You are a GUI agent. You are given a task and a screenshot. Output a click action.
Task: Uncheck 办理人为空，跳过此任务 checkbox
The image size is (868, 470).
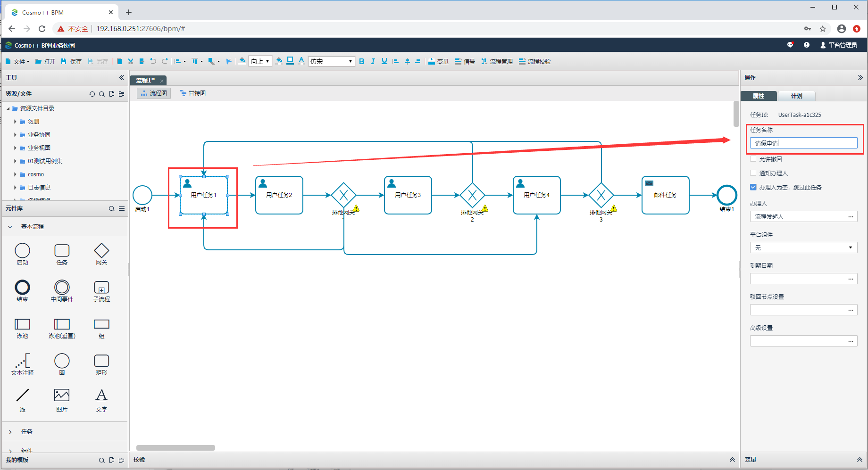point(753,187)
